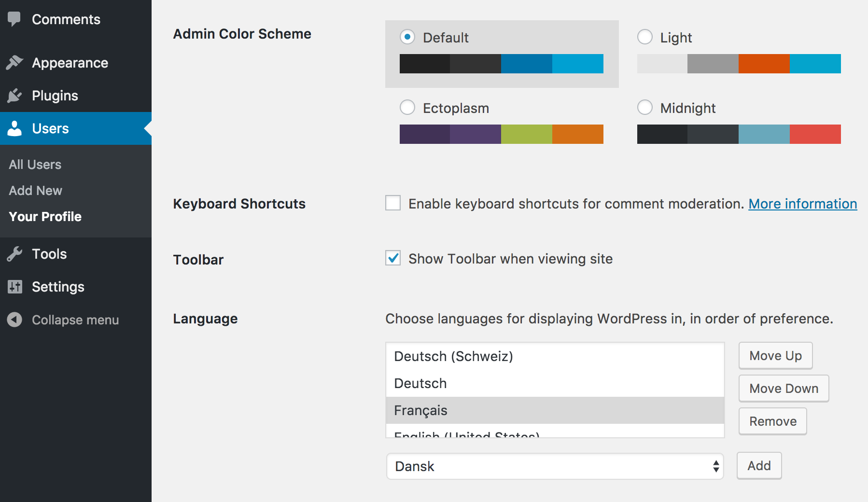Click the Users person icon

pyautogui.click(x=14, y=128)
